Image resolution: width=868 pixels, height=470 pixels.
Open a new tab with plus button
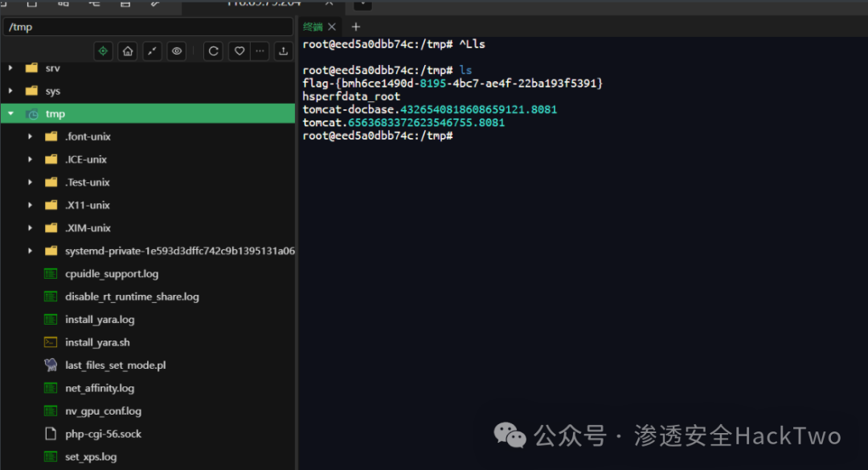[356, 27]
